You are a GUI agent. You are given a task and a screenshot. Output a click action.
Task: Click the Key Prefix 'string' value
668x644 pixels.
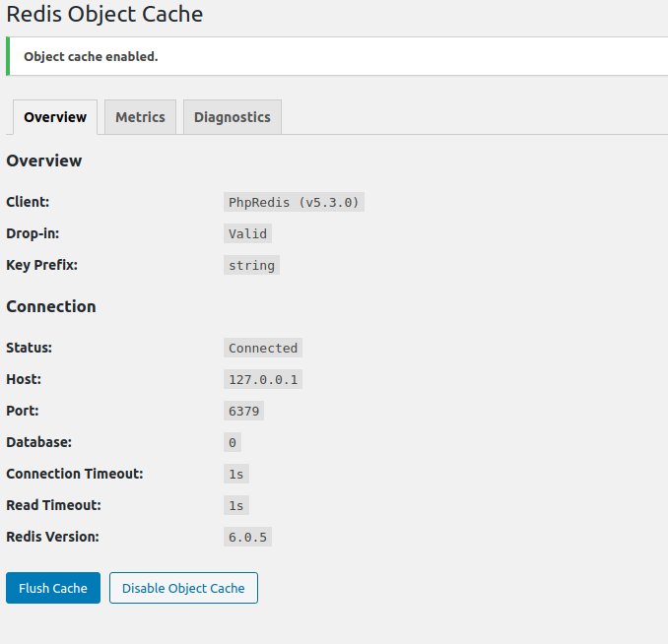(x=251, y=265)
